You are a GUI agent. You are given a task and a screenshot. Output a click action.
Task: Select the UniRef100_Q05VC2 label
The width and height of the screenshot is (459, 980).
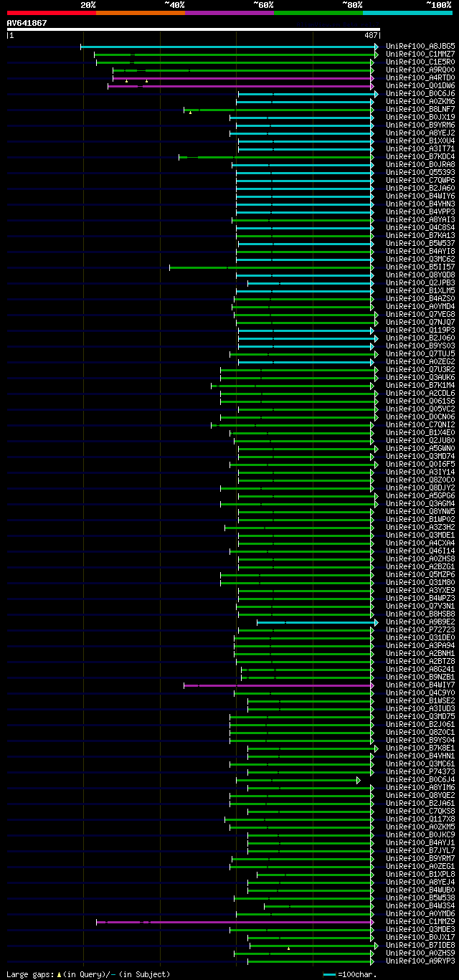(420, 409)
